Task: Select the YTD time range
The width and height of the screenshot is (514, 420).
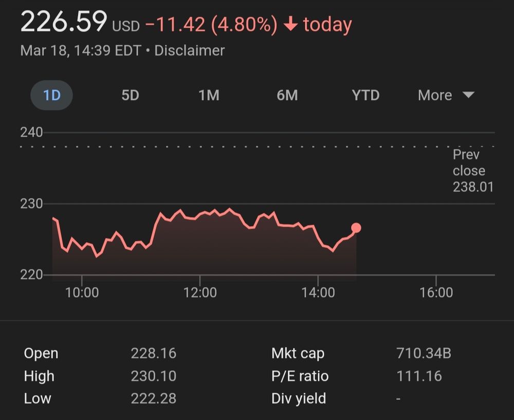Action: point(365,96)
